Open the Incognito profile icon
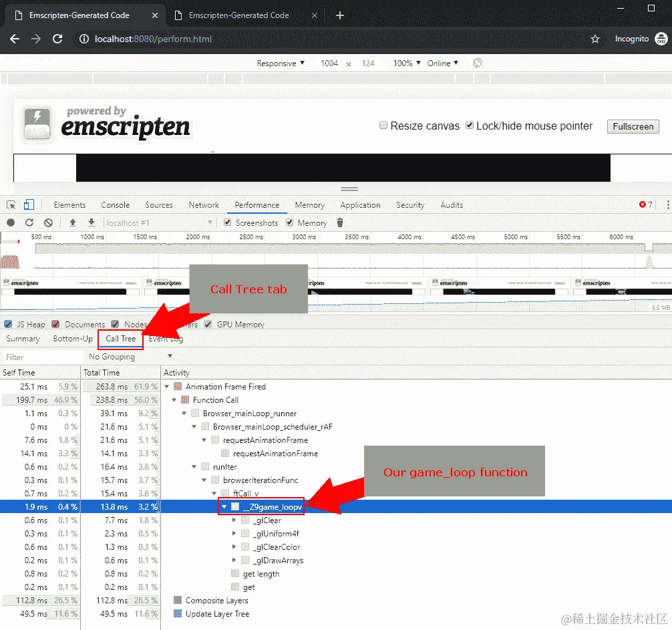Viewport: 672px width, 630px height. click(661, 39)
